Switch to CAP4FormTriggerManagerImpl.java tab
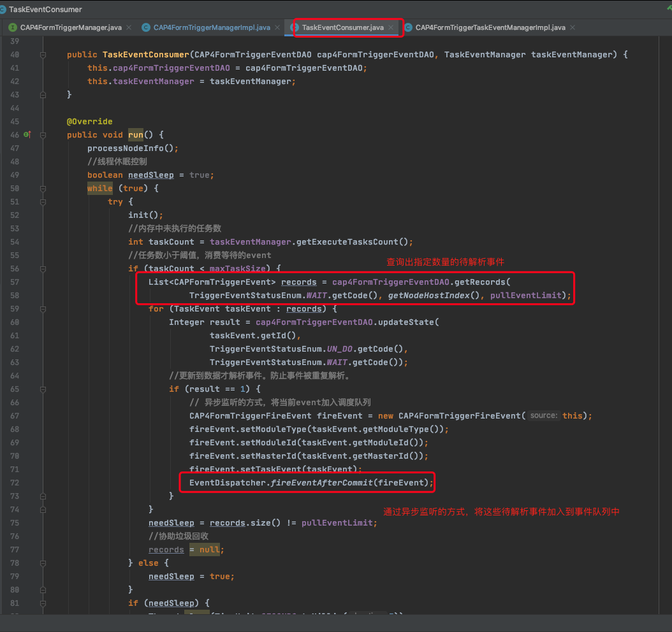 click(211, 27)
